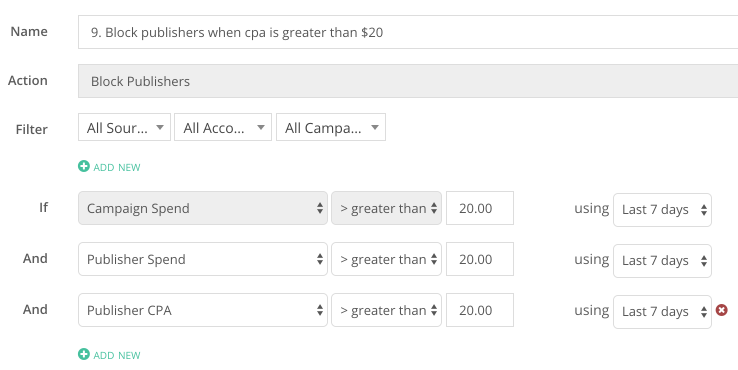Click the Publisher Spend value field 20.00
The height and width of the screenshot is (370, 738).
pos(480,259)
